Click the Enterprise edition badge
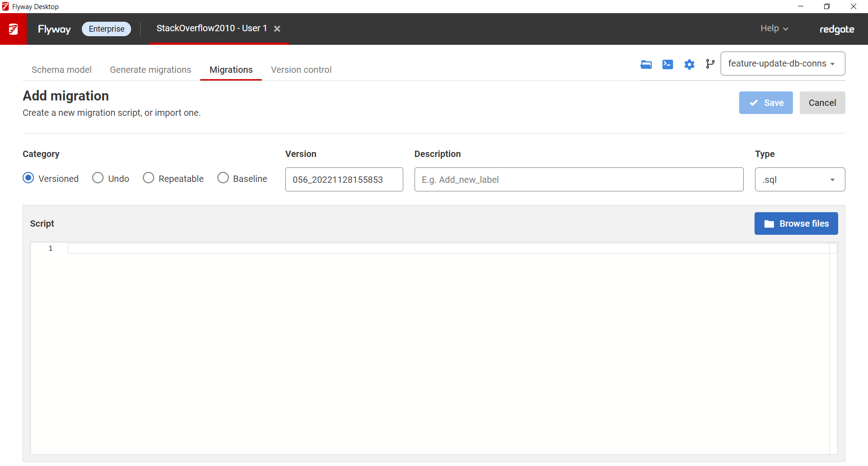 click(x=106, y=29)
